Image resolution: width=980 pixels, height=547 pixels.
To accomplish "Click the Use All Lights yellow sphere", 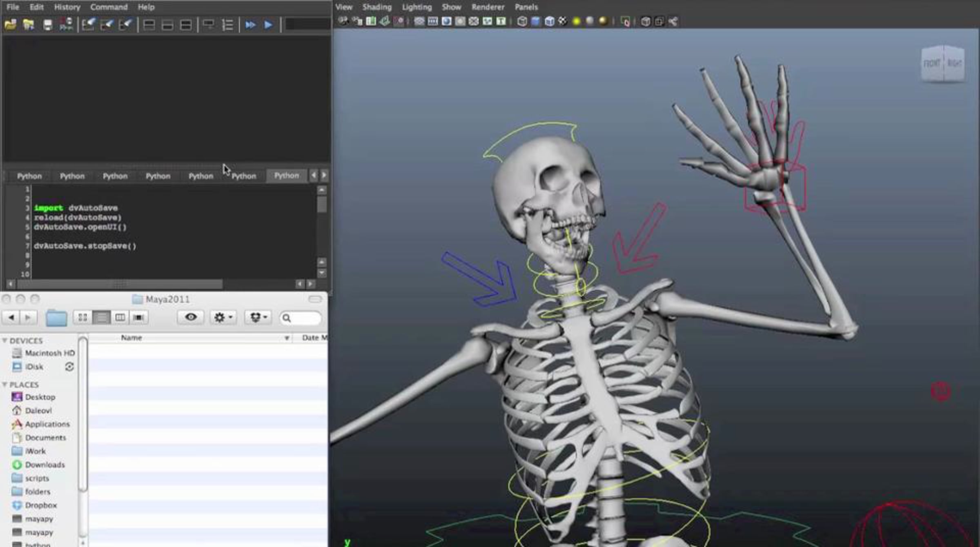I will click(577, 21).
